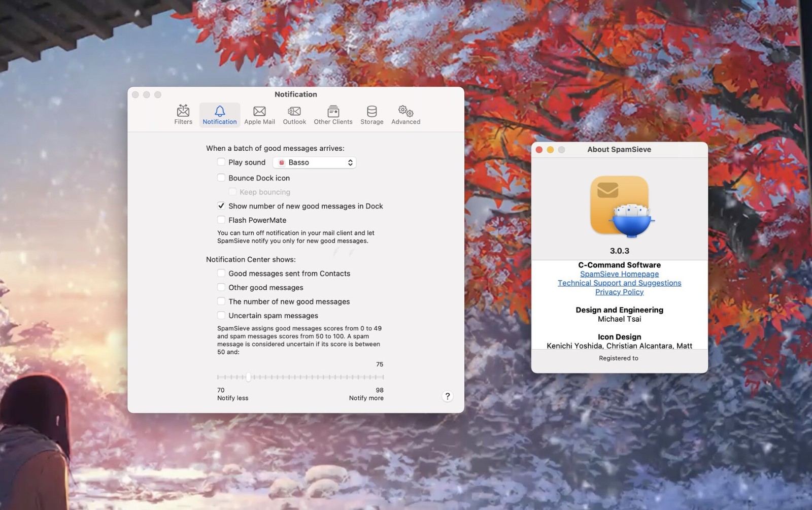Click the C-Command Software heading

click(619, 265)
